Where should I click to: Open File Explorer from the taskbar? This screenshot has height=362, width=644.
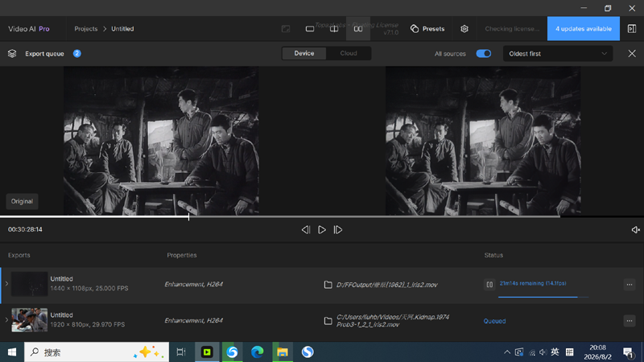click(283, 352)
